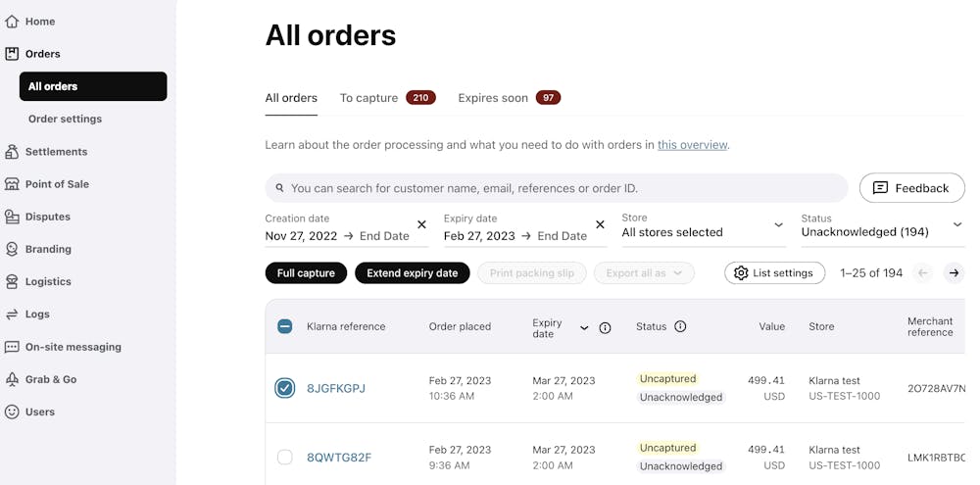Viewport: 980px width, 485px height.
Task: Click the Point of Sale store icon
Action: (11, 184)
